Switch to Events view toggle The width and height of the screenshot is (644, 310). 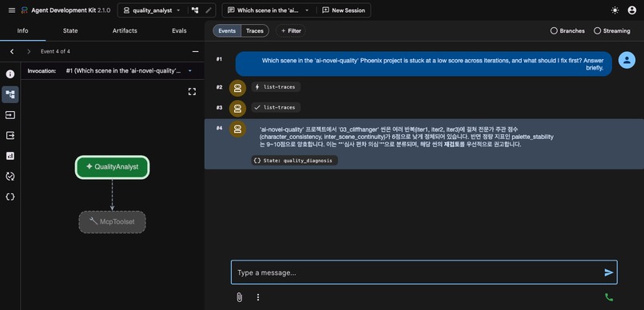[x=227, y=31]
